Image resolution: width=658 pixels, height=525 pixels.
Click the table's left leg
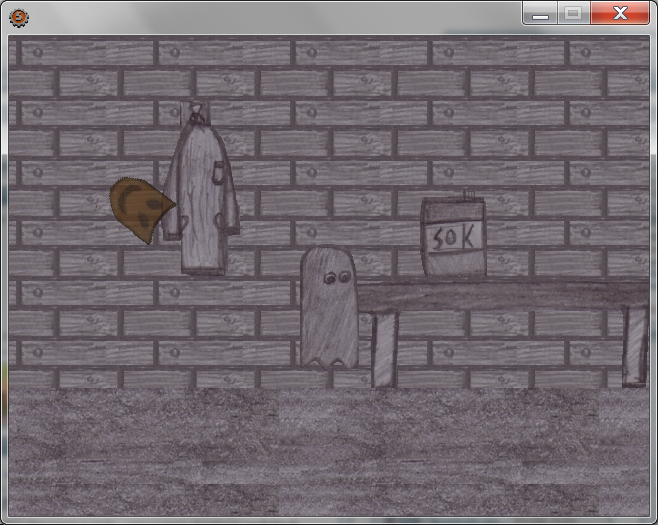384,350
